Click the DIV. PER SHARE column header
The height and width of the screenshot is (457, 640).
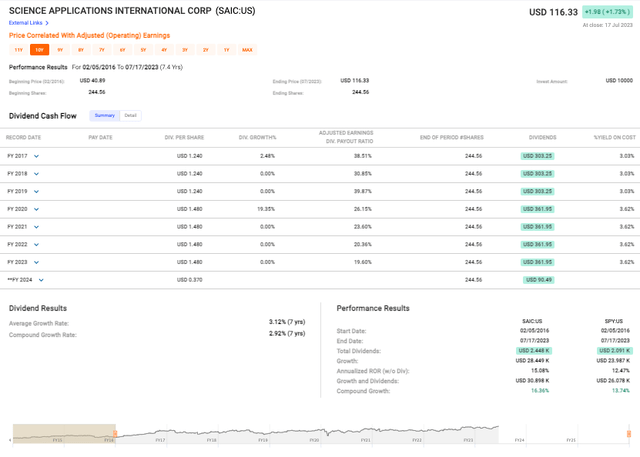coord(184,138)
